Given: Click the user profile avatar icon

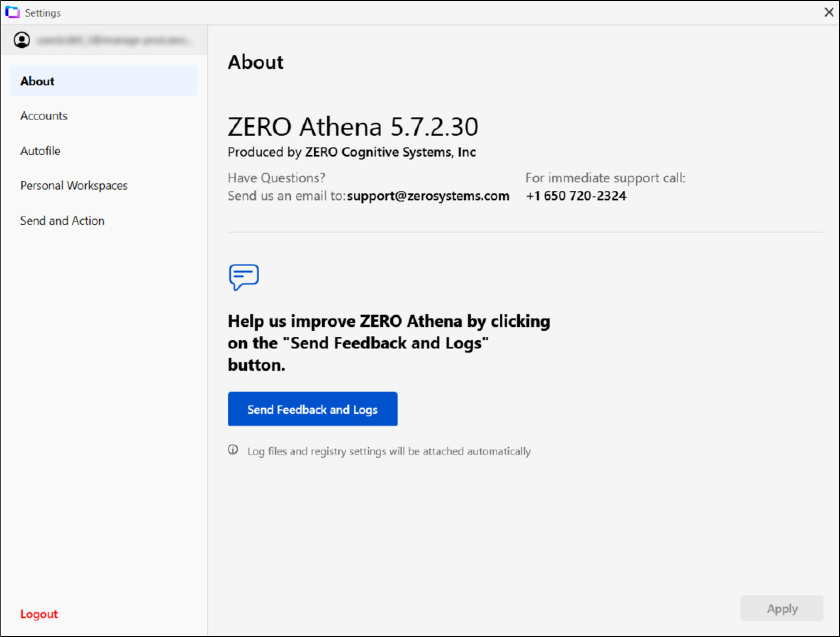Looking at the screenshot, I should click(x=22, y=40).
